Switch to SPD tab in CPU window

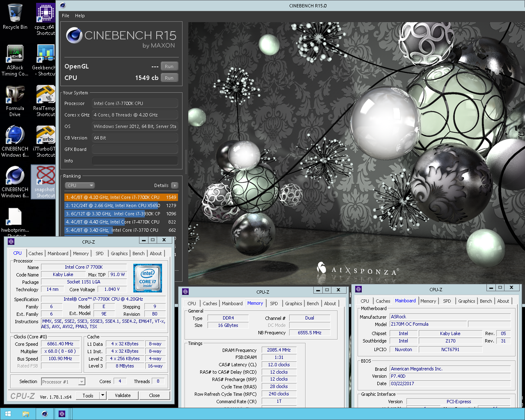point(100,253)
